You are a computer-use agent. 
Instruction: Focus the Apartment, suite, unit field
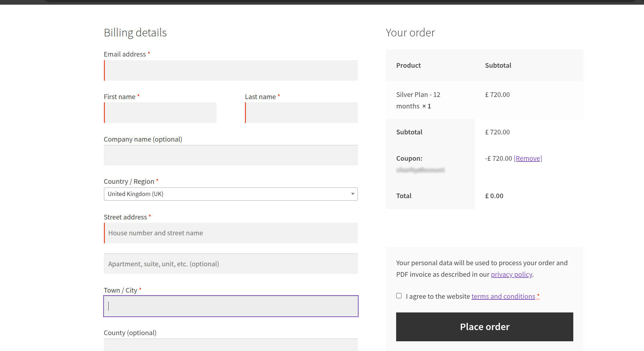tap(231, 264)
